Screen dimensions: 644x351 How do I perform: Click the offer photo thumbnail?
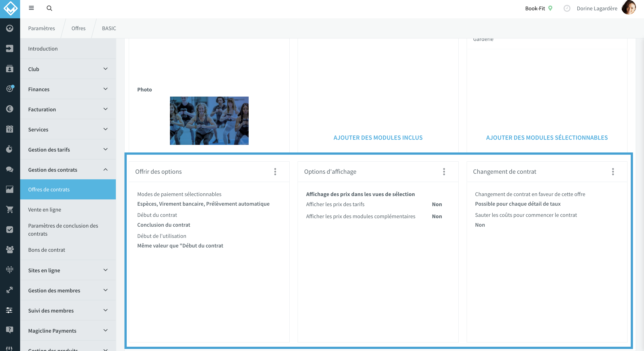click(209, 121)
